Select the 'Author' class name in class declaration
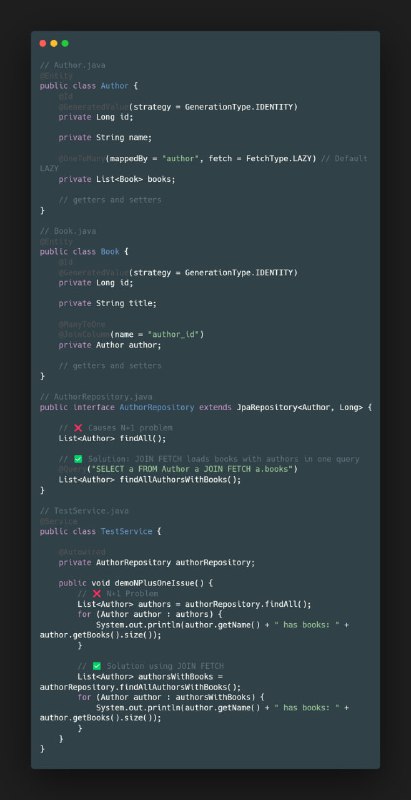 click(x=114, y=86)
